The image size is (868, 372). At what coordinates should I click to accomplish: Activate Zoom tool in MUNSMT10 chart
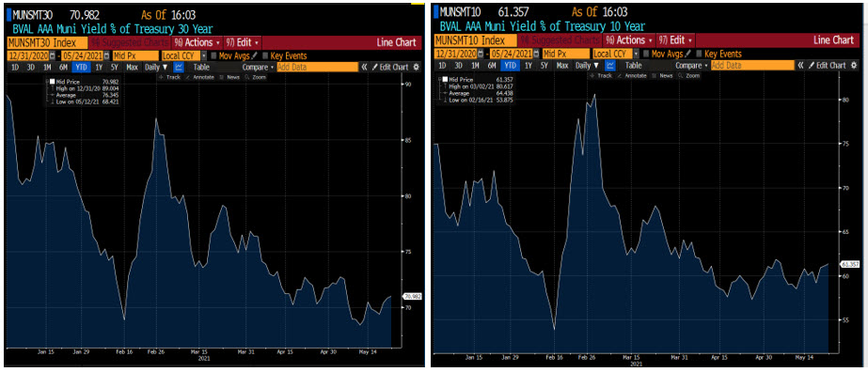tap(688, 75)
